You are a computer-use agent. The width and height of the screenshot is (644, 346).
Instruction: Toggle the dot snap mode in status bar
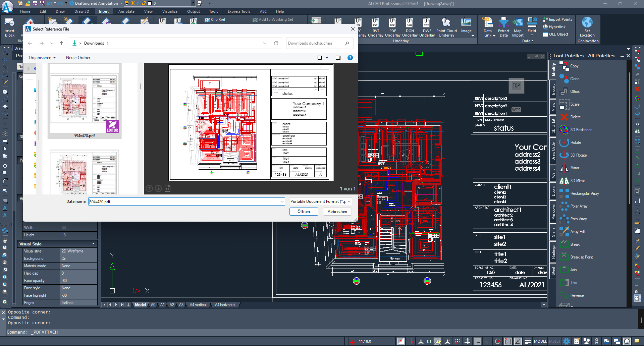click(x=458, y=341)
